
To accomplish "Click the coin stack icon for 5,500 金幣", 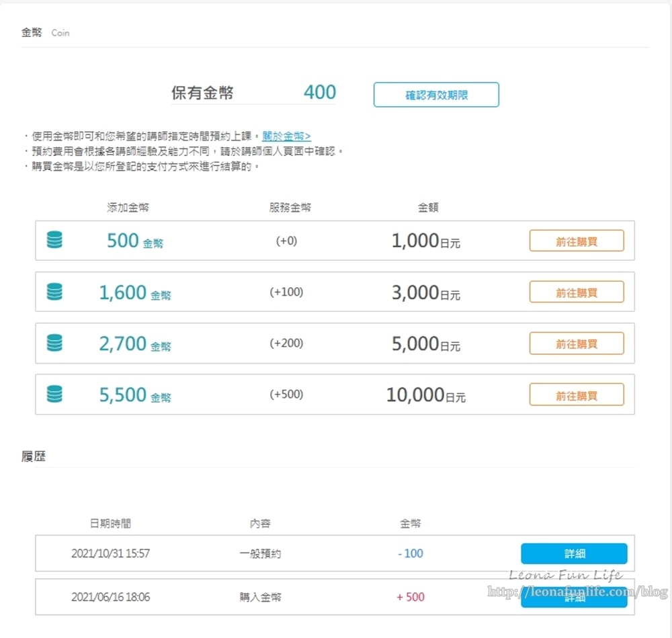I will pos(54,394).
